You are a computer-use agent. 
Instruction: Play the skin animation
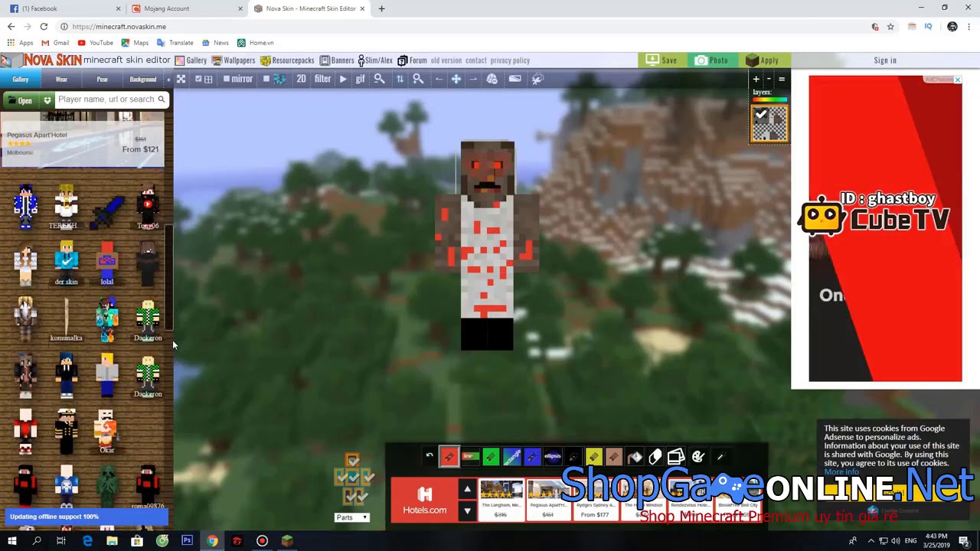343,79
